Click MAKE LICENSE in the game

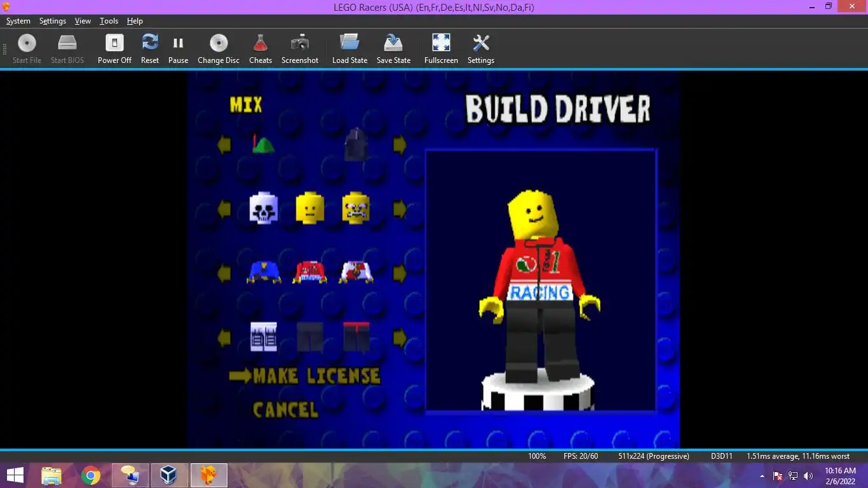316,376
